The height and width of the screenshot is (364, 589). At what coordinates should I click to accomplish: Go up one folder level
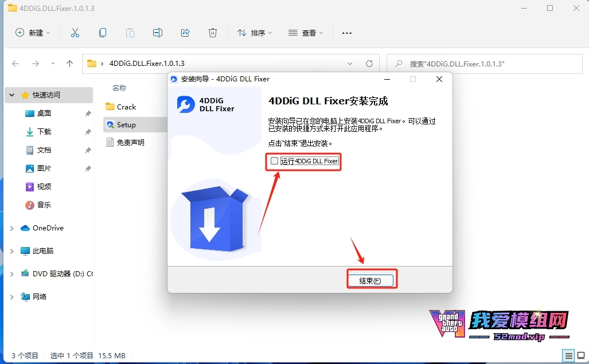point(69,64)
